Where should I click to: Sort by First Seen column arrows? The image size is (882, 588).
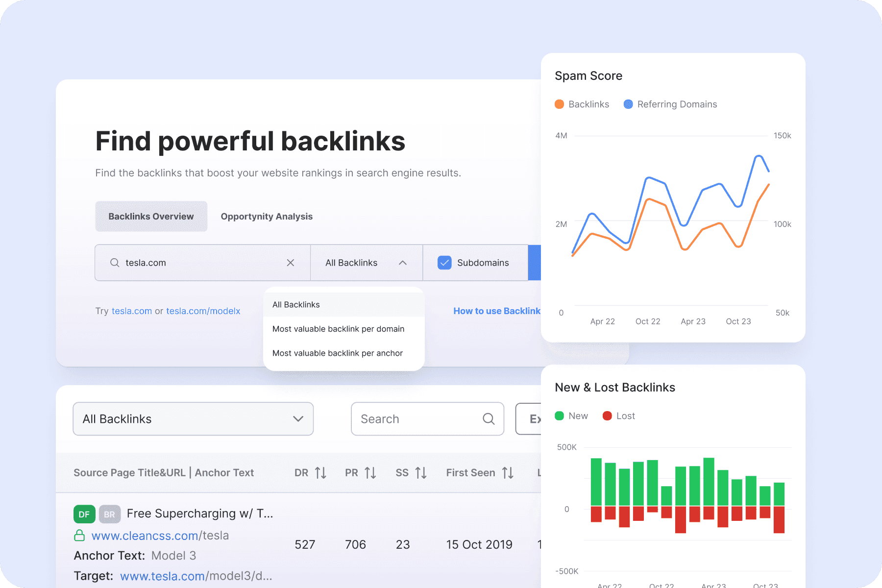pyautogui.click(x=508, y=473)
